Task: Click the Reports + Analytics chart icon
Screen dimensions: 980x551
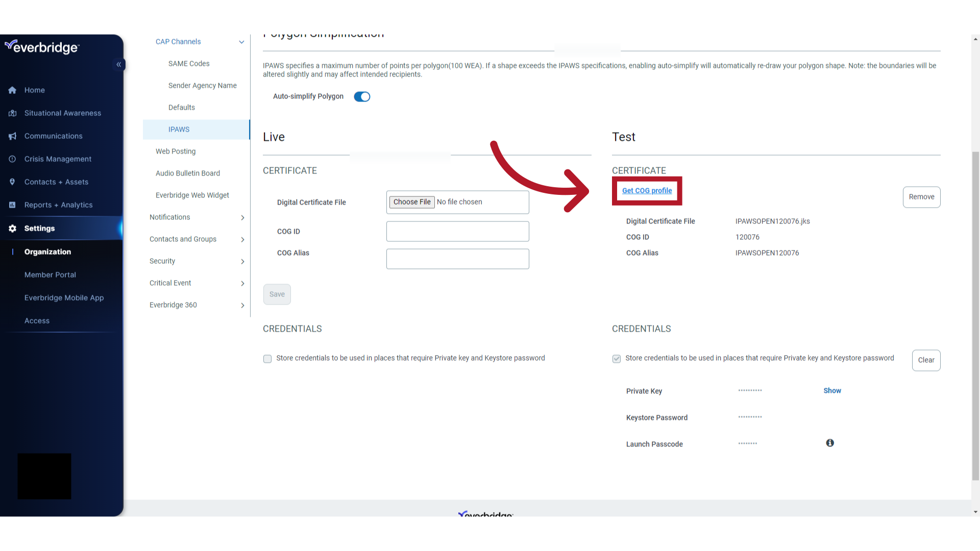Action: tap(12, 205)
